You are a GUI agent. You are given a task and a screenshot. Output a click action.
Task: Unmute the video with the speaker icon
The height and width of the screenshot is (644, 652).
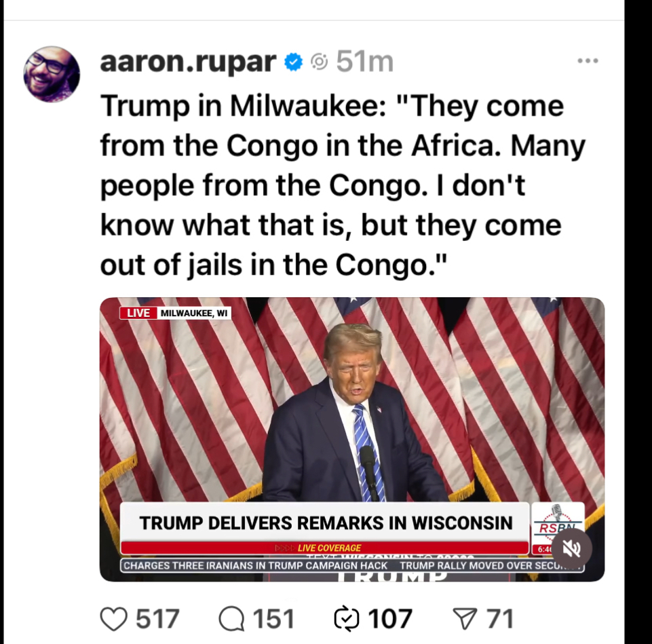[571, 549]
